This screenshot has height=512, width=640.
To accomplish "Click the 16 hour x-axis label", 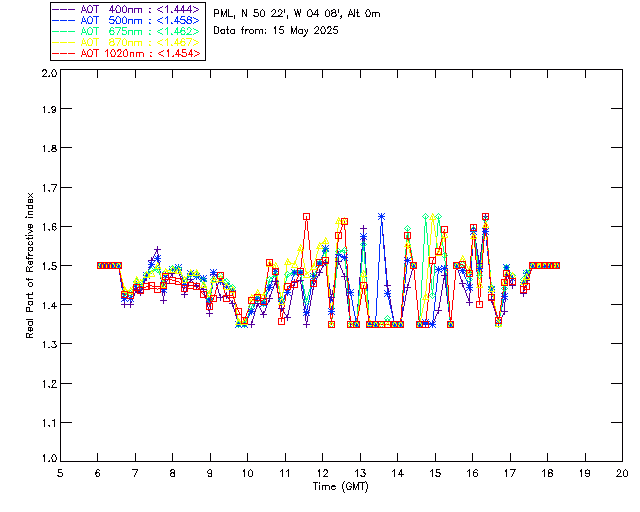I will 473,473.
